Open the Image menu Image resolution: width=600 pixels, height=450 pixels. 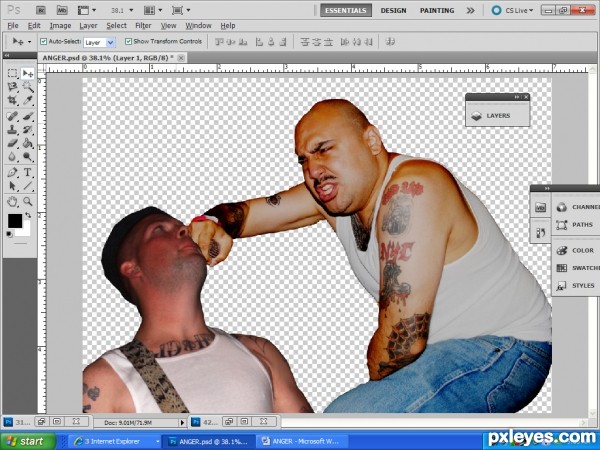tap(60, 26)
